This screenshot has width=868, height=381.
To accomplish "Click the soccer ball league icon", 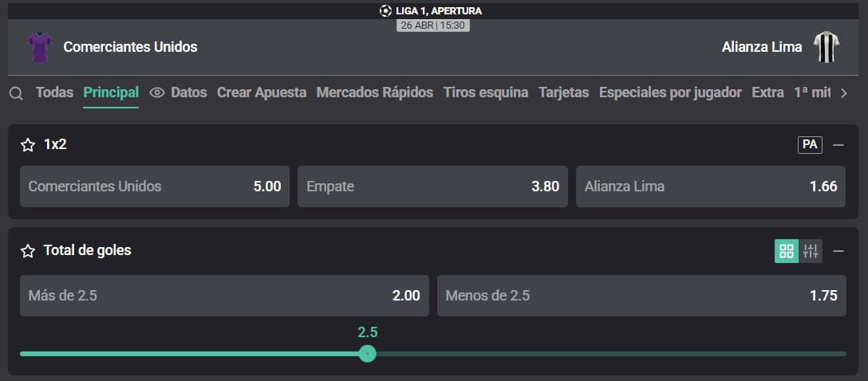I will 386,11.
